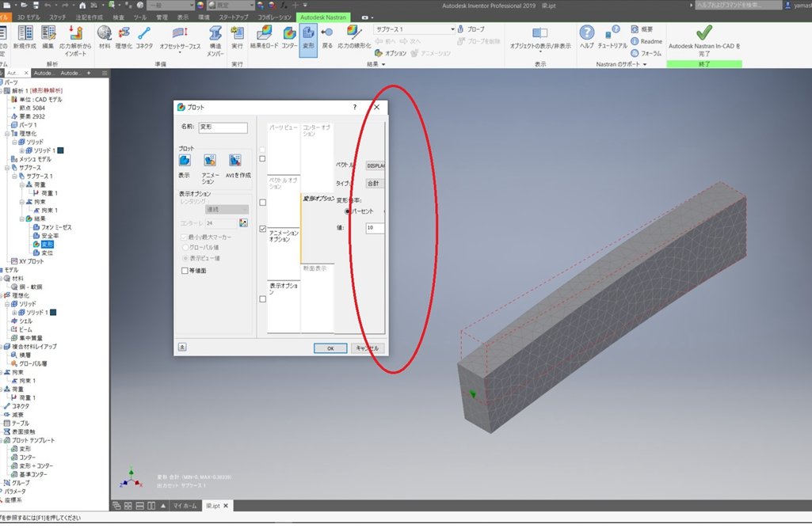Expand the 結果 panel dropdown arrow in ribbon
812x528 pixels.
tap(383, 64)
